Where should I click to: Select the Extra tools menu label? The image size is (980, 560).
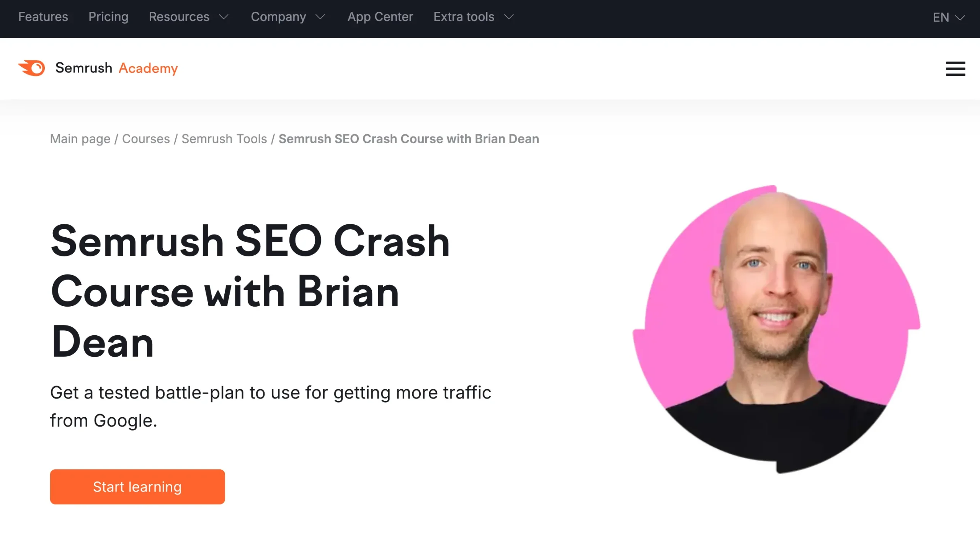pos(464,17)
